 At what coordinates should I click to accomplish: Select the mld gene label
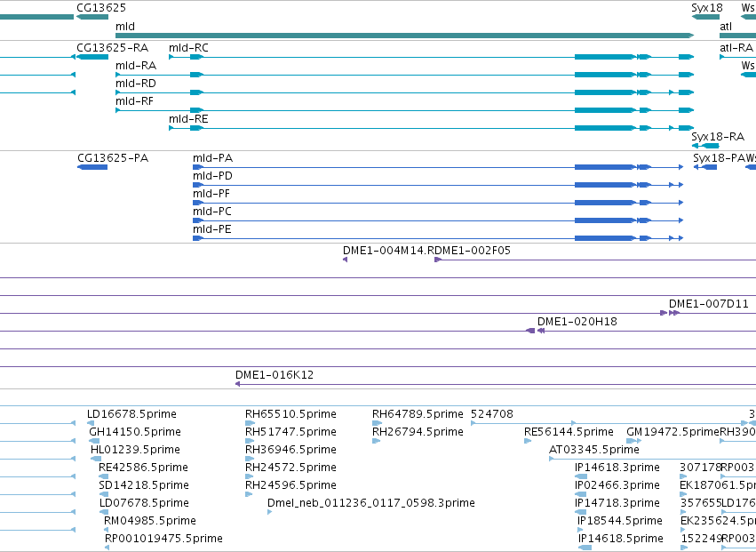[x=125, y=26]
